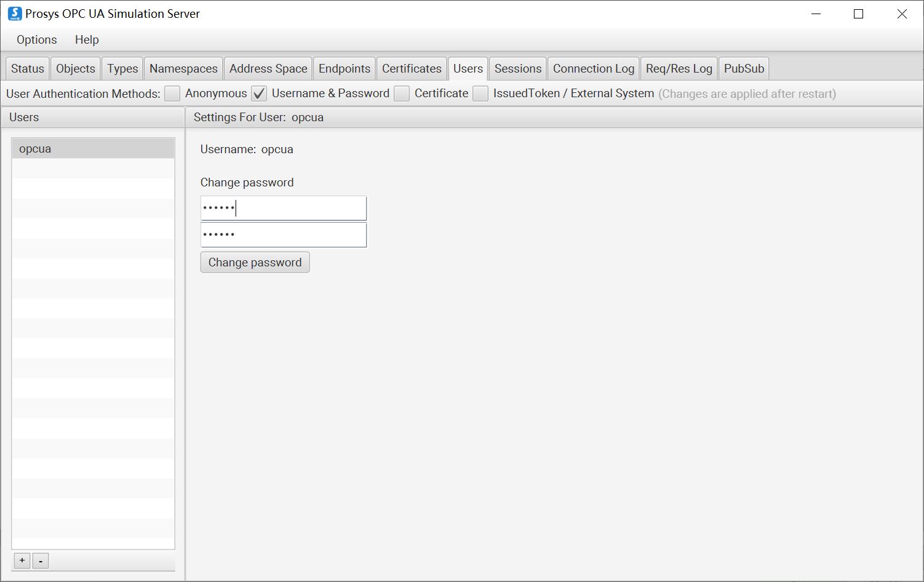924x582 pixels.
Task: Open the Help menu
Action: [86, 39]
